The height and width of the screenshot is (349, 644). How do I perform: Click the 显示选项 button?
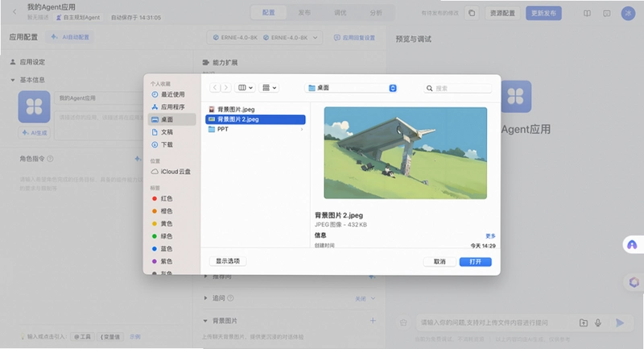click(x=228, y=261)
